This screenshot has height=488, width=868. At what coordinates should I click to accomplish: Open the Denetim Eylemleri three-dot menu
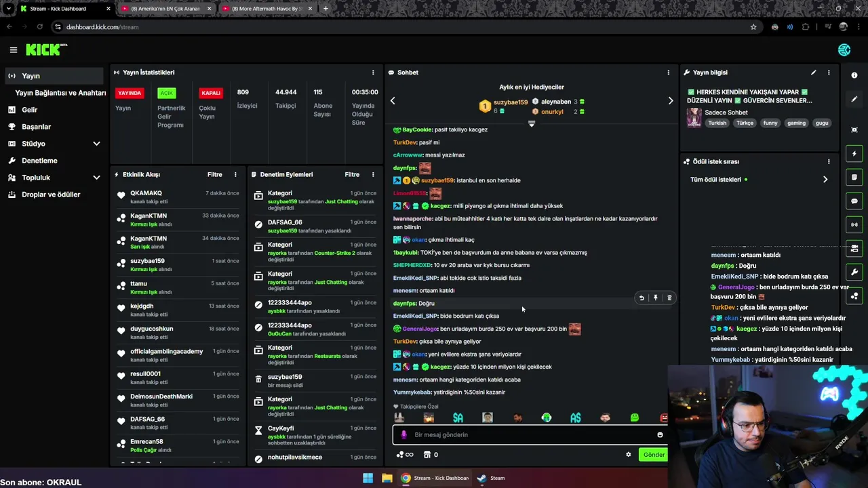coord(372,174)
